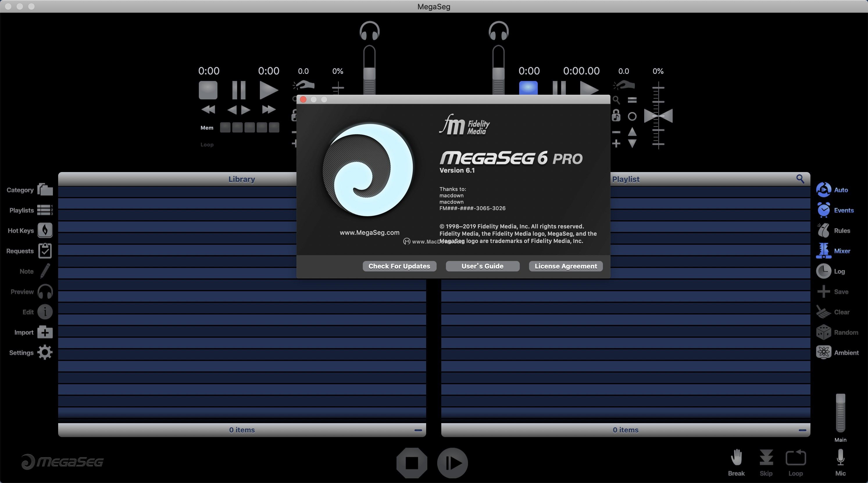Open the Rules panel icon
This screenshot has width=868, height=483.
[x=824, y=230]
